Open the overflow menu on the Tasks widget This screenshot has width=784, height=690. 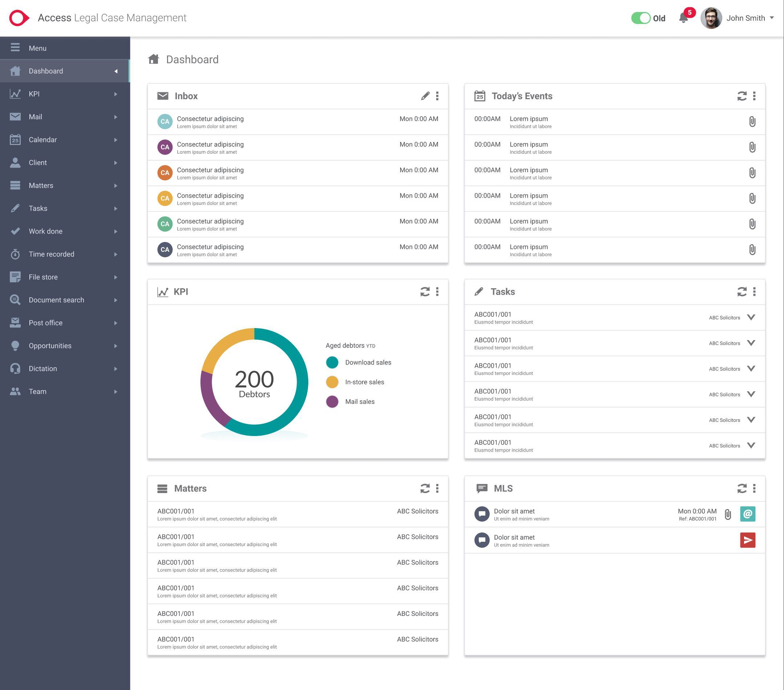point(754,292)
